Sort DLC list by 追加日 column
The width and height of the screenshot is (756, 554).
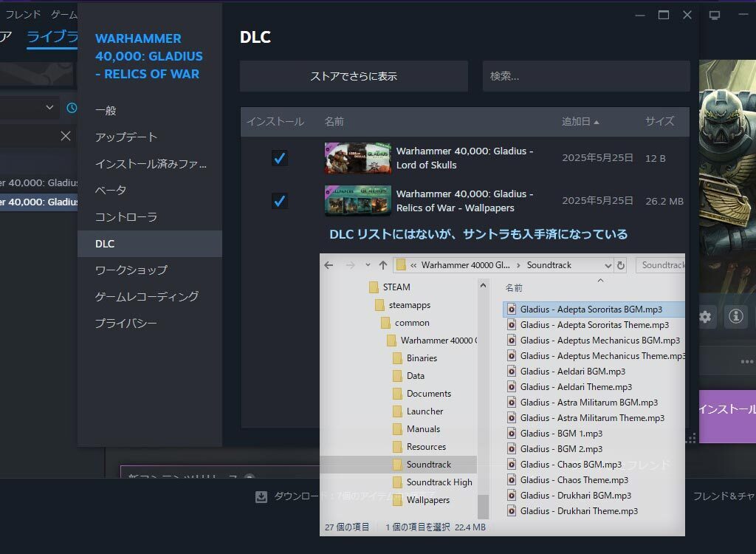580,122
